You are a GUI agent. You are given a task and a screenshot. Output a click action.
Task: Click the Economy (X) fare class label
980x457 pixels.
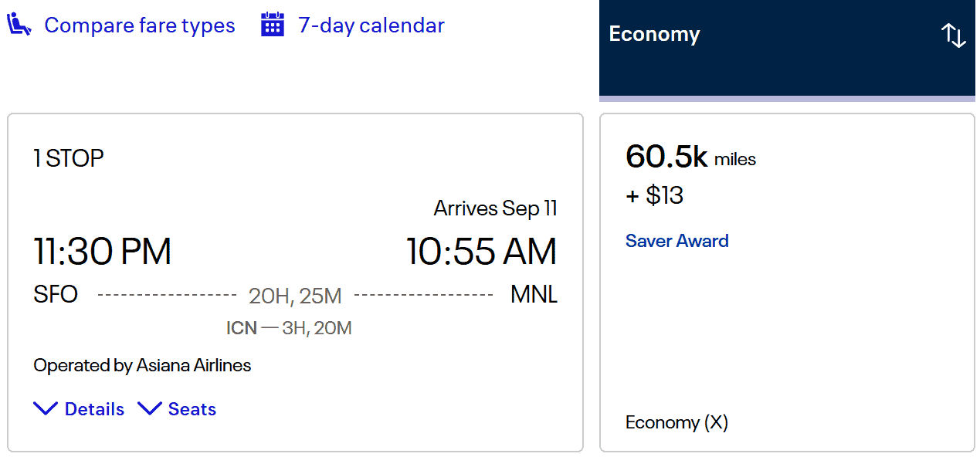676,422
